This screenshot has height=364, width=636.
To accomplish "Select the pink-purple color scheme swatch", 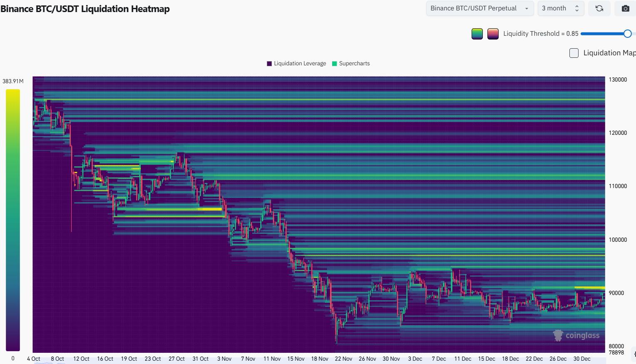I will tap(493, 34).
